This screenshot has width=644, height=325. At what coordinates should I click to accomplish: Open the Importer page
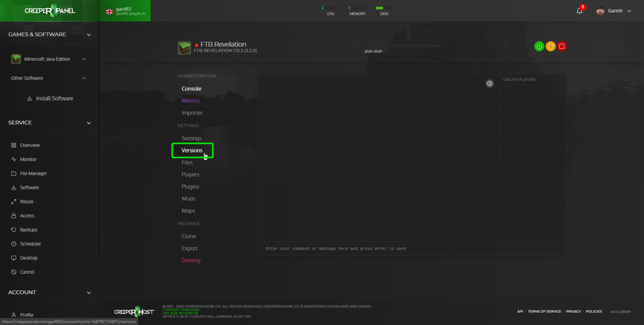pyautogui.click(x=192, y=113)
